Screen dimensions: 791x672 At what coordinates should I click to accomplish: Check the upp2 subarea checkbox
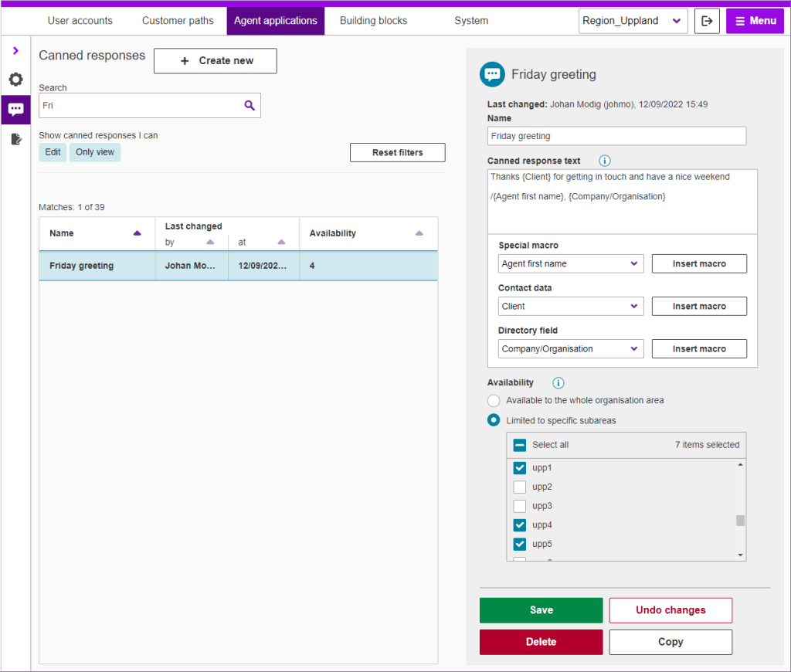(x=520, y=487)
